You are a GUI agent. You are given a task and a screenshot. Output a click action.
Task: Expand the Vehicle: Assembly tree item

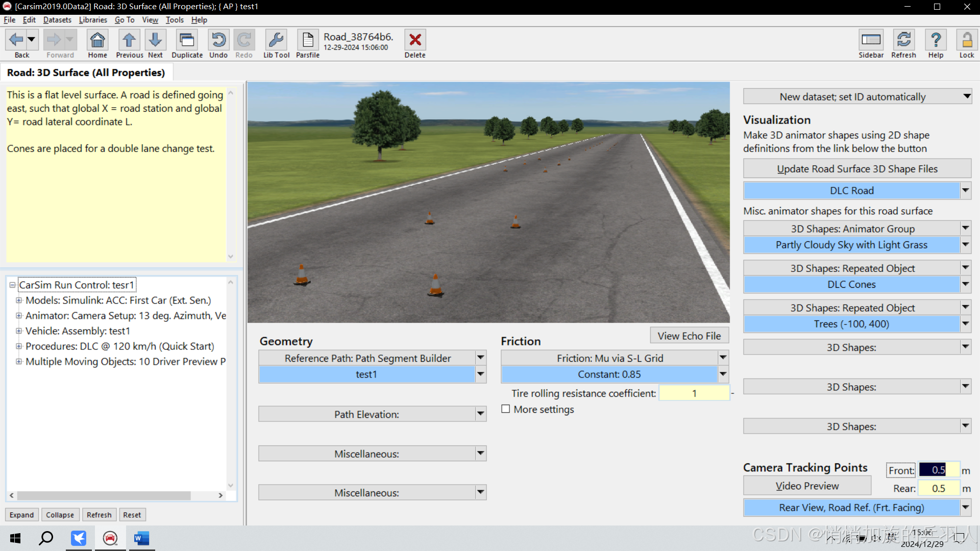(19, 331)
